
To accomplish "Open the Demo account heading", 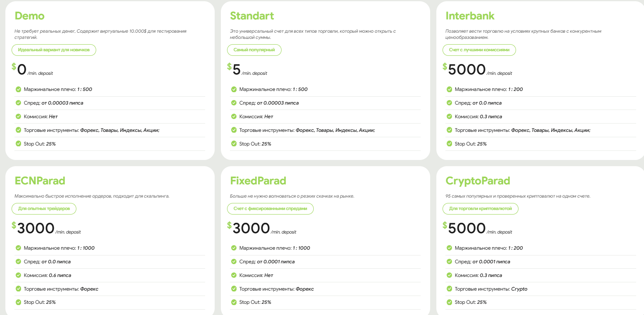I will [29, 16].
